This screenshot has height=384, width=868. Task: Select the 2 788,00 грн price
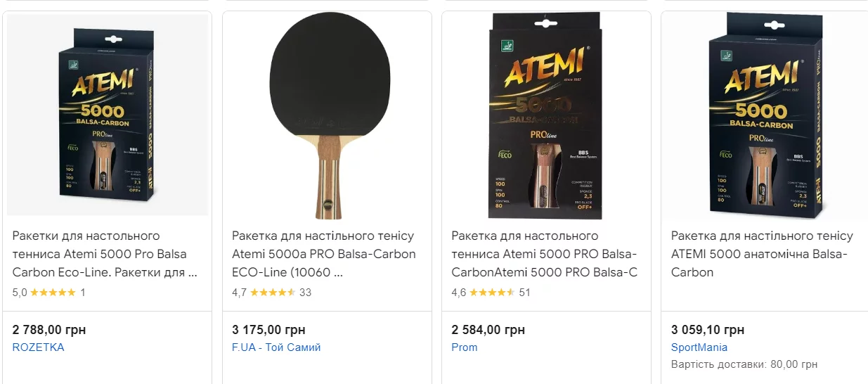click(49, 330)
